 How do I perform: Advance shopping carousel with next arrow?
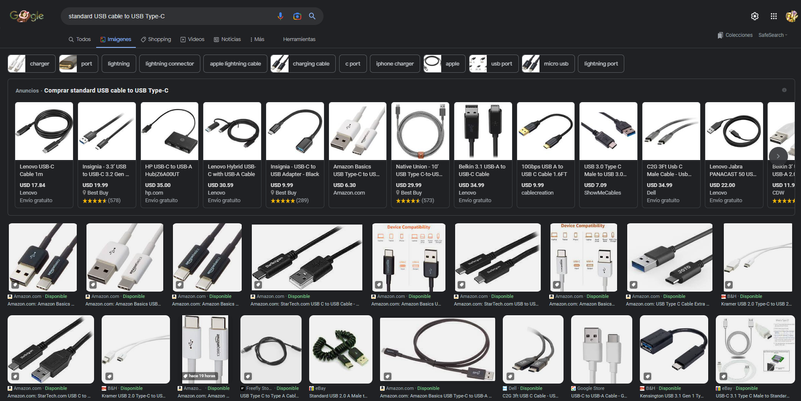coord(778,156)
